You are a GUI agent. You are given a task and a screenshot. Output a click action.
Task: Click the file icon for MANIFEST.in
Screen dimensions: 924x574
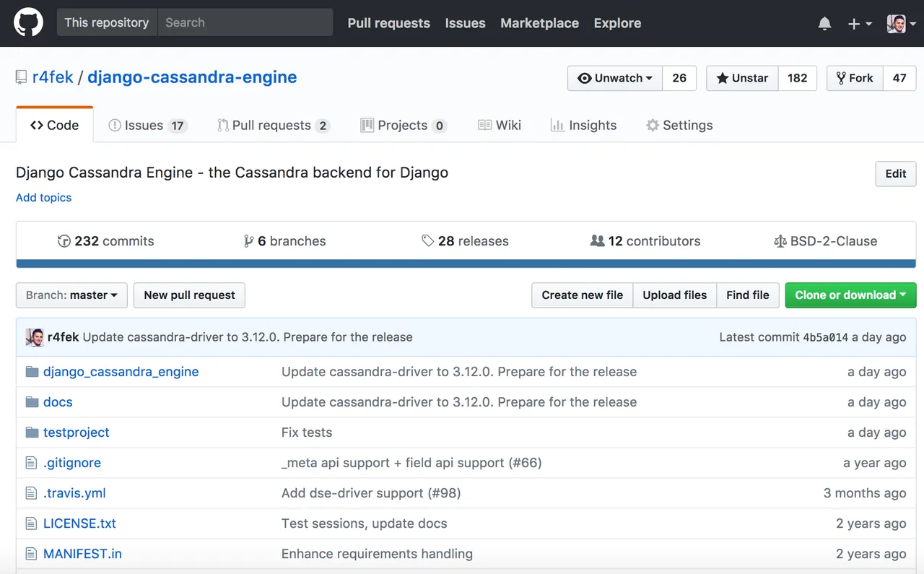31,554
